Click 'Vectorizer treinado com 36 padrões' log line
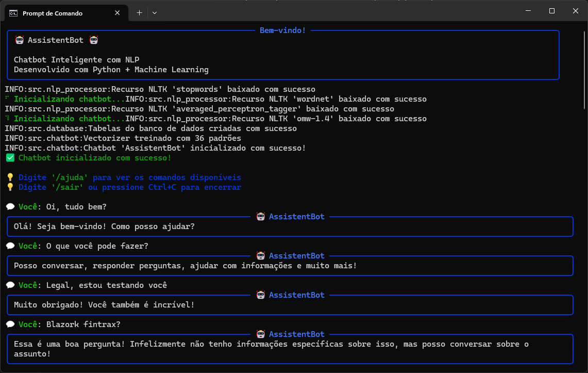This screenshot has width=588, height=373. click(x=123, y=138)
